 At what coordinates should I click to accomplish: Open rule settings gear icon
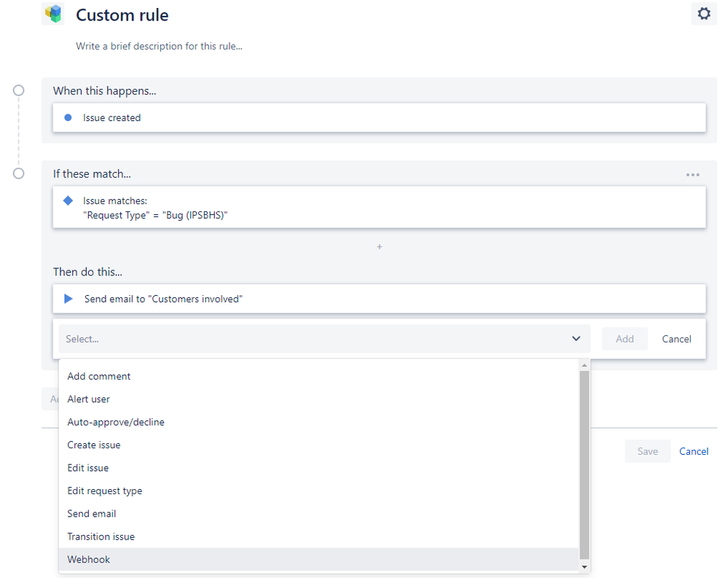[x=704, y=13]
